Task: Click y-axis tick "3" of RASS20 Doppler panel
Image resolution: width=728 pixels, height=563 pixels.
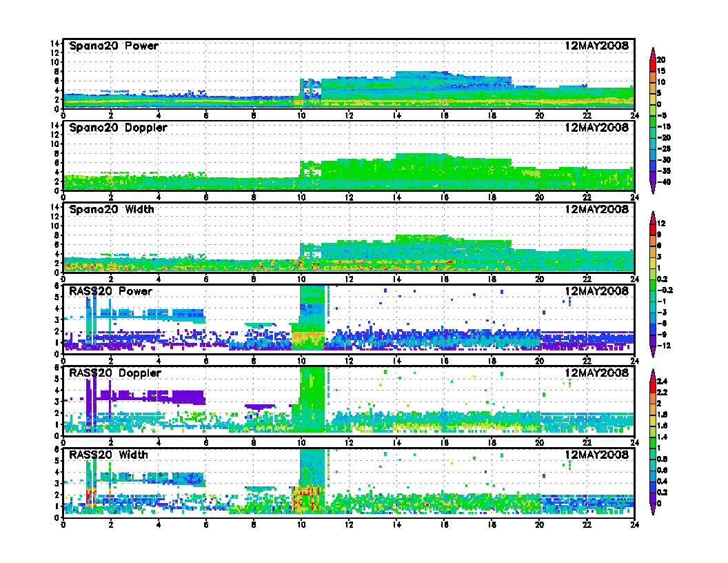Action: (57, 402)
